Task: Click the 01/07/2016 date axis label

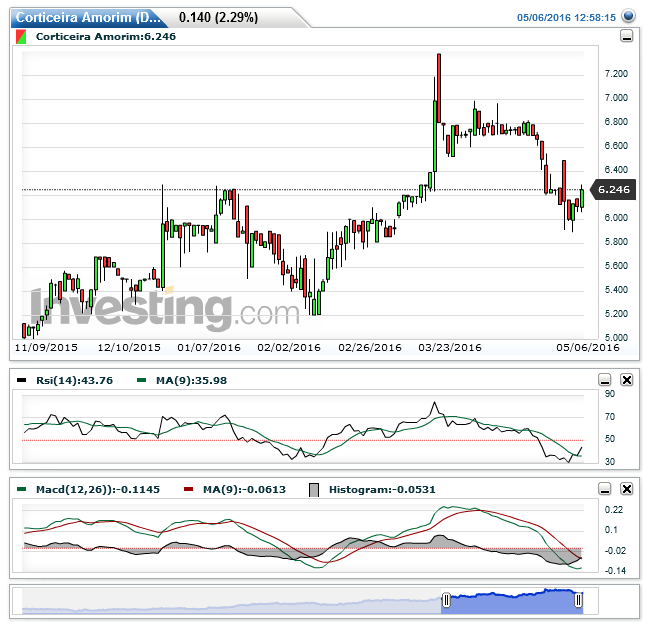Action: pyautogui.click(x=209, y=348)
